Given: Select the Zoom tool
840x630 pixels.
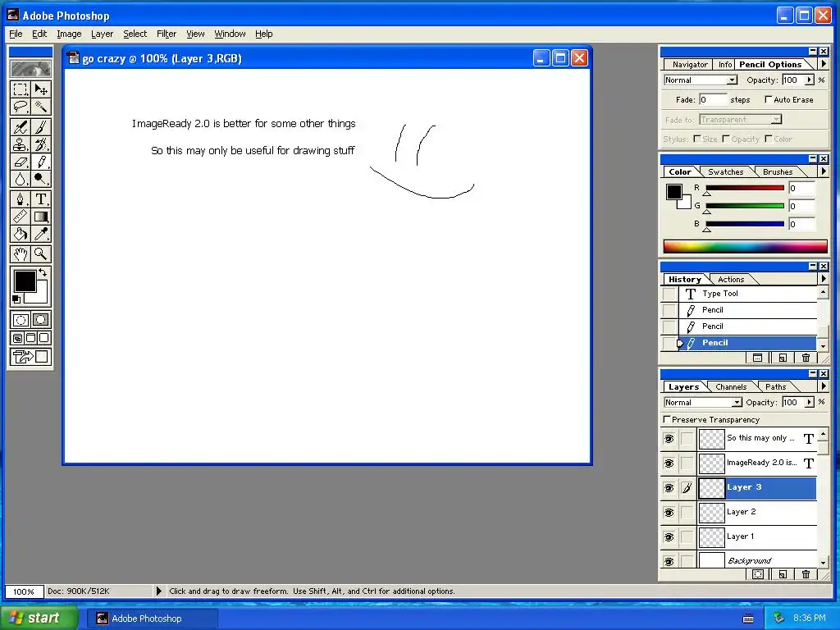Looking at the screenshot, I should pos(41,254).
